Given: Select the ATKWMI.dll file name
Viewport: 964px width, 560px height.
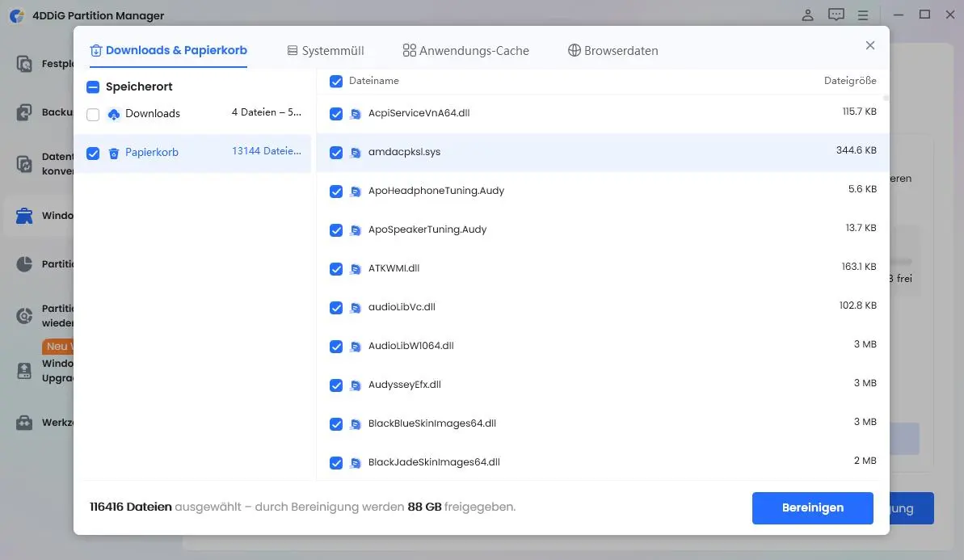Looking at the screenshot, I should pos(394,268).
